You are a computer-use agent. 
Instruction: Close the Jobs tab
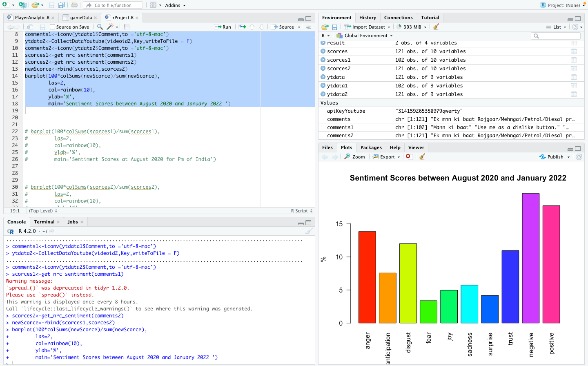[x=82, y=222]
